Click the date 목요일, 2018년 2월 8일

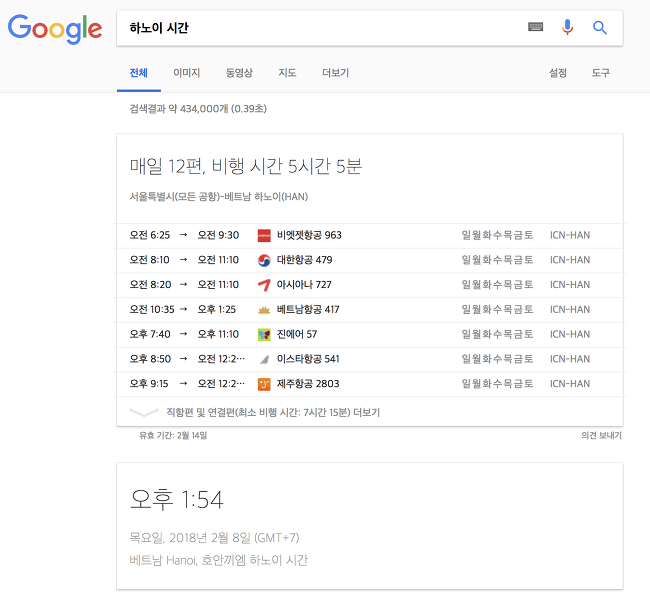[214, 538]
